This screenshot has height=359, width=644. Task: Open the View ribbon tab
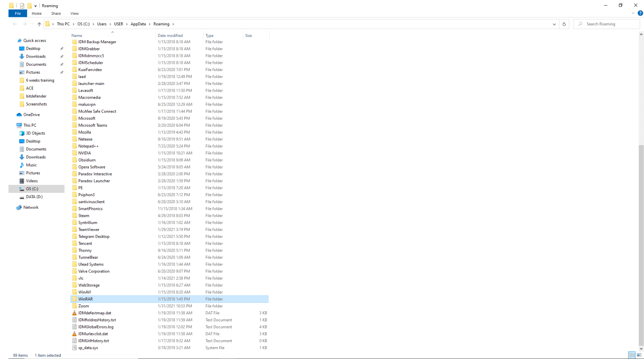75,13
